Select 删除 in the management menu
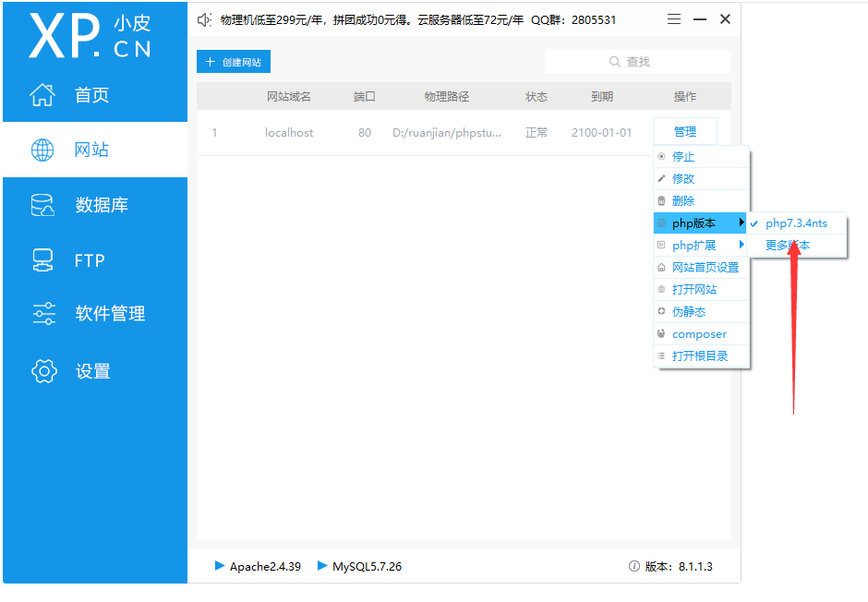Screen dimensions: 868x602 tap(683, 200)
